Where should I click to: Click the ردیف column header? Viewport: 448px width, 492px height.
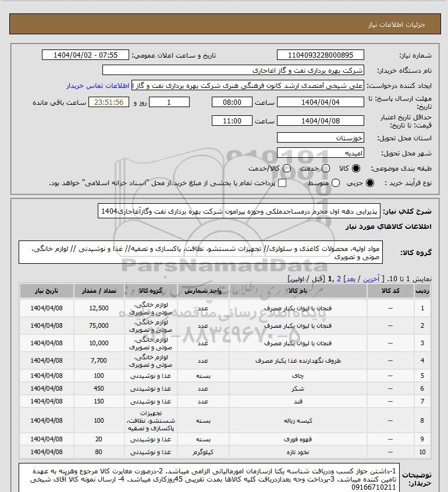click(422, 291)
